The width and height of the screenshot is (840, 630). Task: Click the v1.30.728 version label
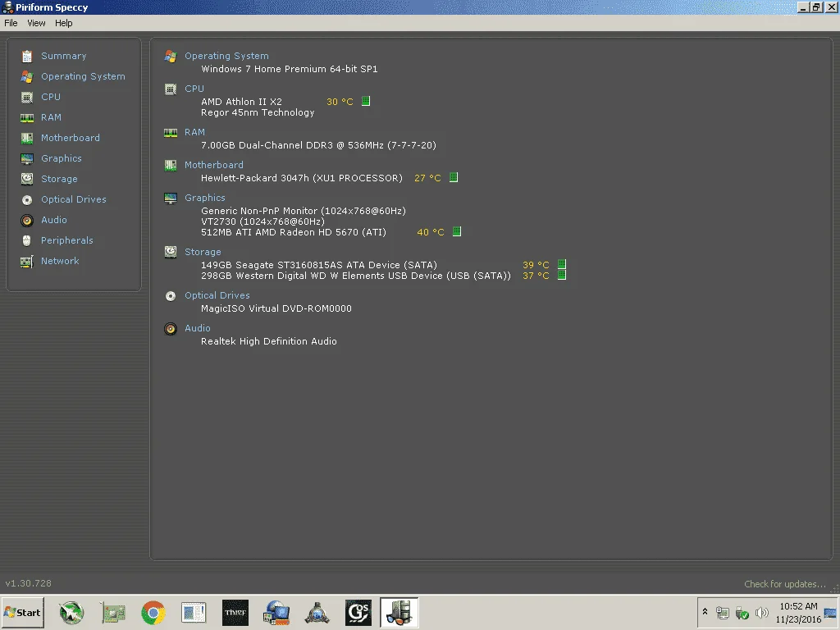29,583
